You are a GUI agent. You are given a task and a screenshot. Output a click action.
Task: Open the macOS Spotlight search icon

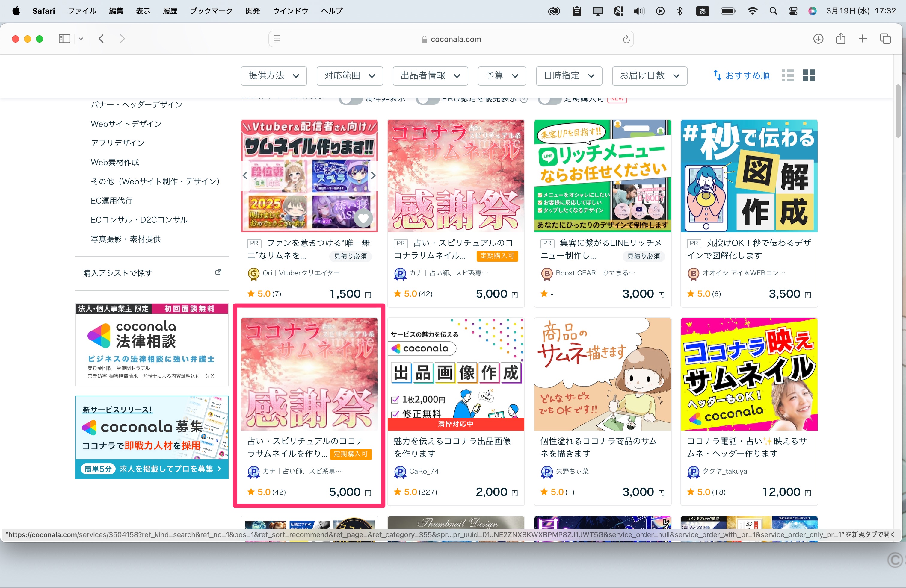[x=773, y=11]
